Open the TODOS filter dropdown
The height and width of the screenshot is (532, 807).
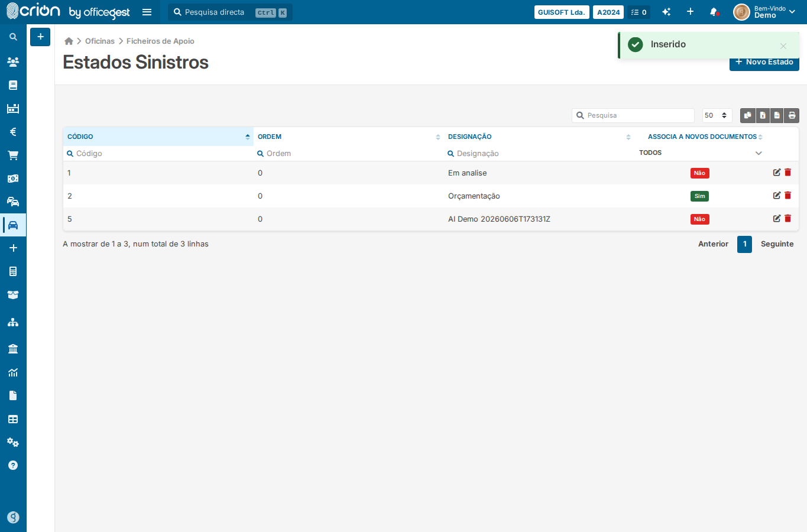[x=701, y=153]
